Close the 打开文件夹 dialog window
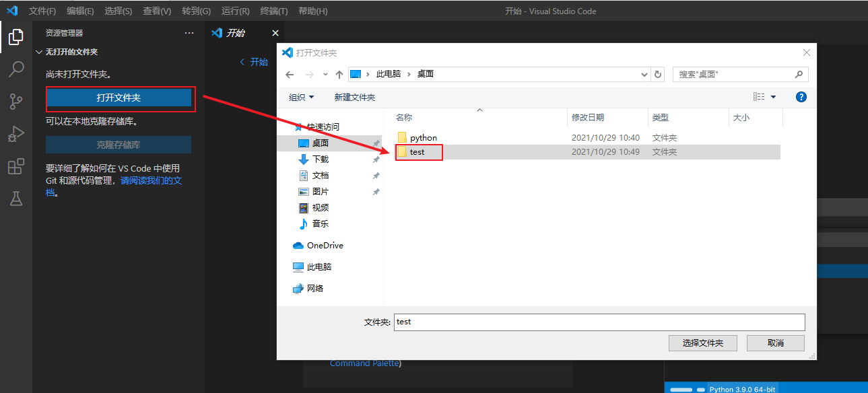Image resolution: width=868 pixels, height=393 pixels. click(x=807, y=52)
